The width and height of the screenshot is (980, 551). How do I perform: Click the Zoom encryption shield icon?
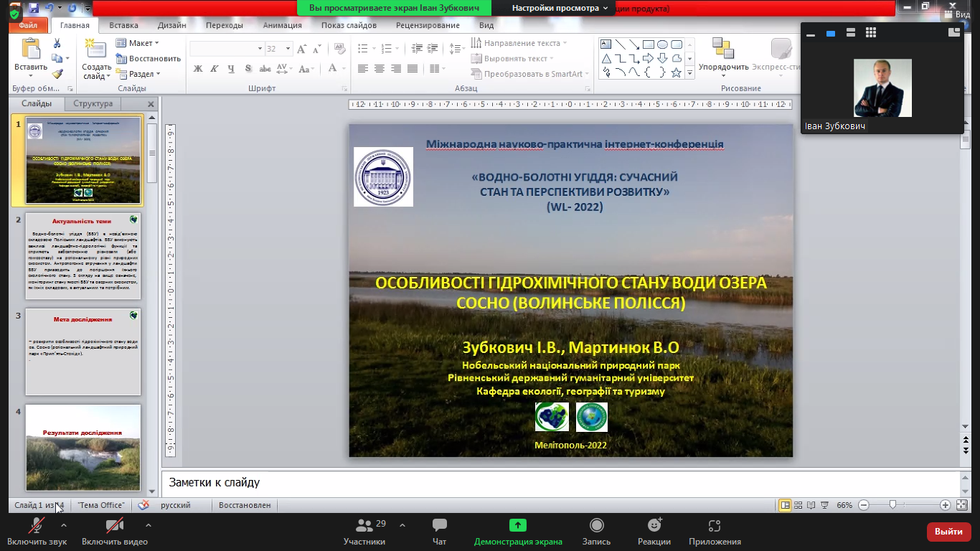tap(14, 14)
